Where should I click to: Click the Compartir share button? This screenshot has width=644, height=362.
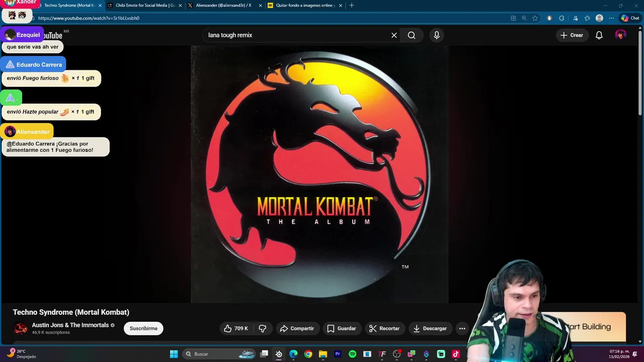(x=297, y=328)
